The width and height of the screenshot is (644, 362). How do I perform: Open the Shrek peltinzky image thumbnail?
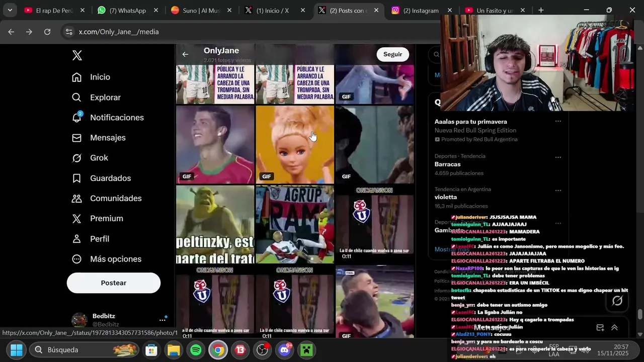215,225
